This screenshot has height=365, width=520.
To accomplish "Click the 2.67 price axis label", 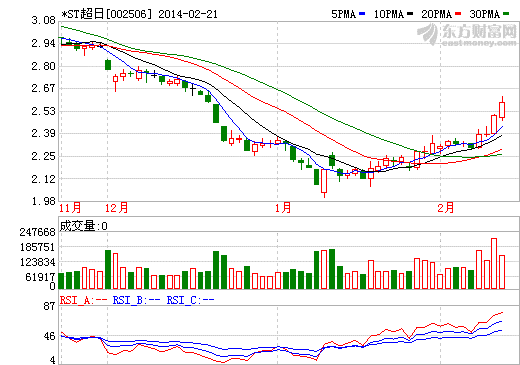I will coord(43,88).
